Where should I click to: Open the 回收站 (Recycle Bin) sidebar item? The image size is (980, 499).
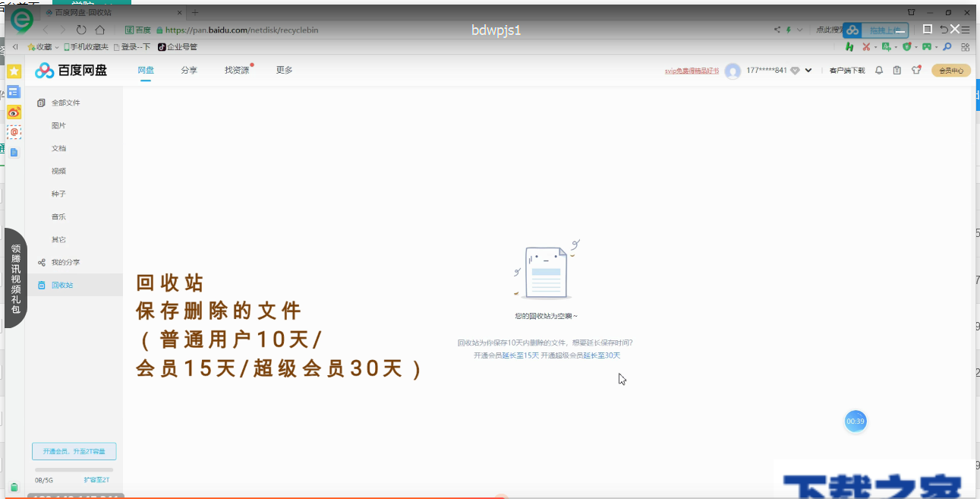[x=59, y=285]
